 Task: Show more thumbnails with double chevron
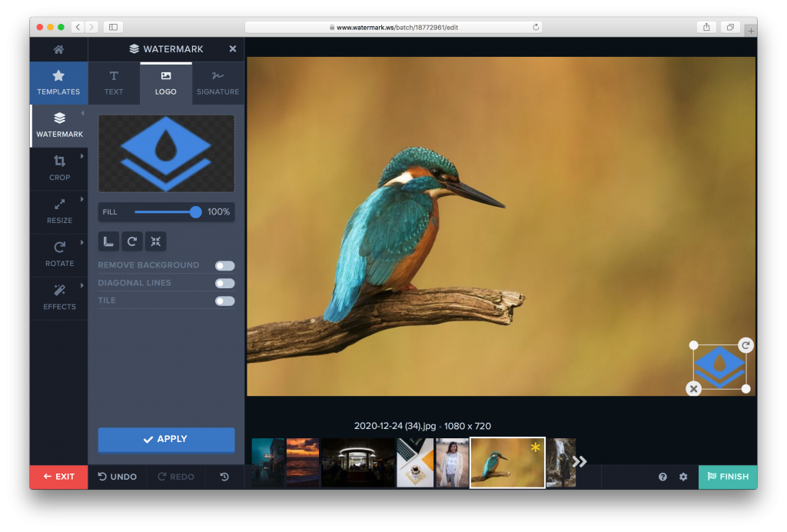point(579,462)
